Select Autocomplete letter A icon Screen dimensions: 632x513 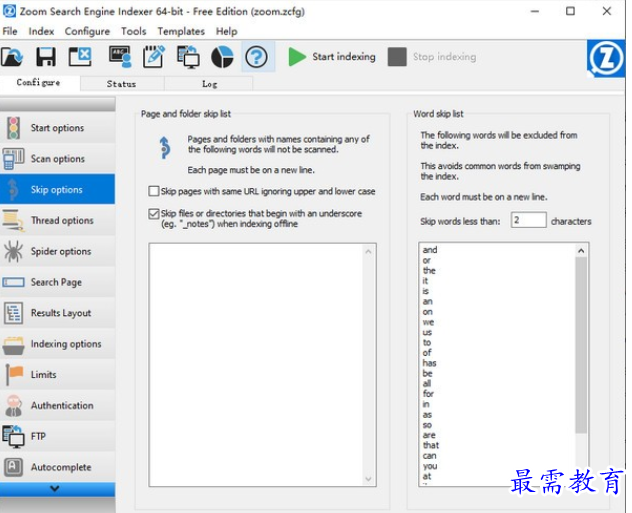coord(13,467)
